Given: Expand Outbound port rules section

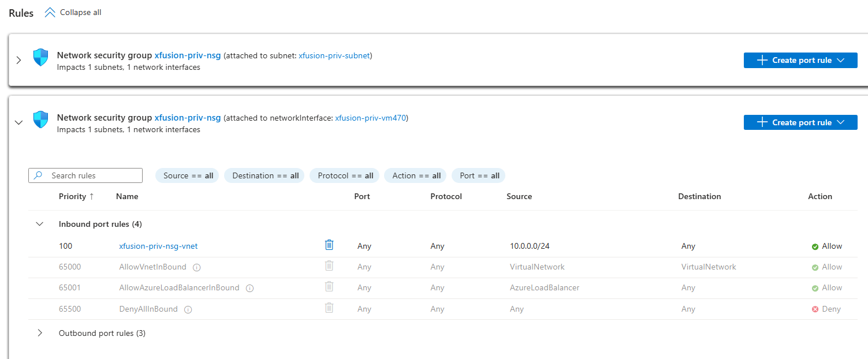Looking at the screenshot, I should tap(40, 333).
